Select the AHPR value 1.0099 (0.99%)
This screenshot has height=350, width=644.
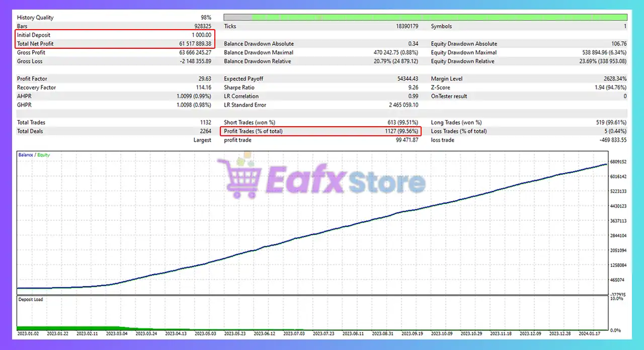(194, 96)
